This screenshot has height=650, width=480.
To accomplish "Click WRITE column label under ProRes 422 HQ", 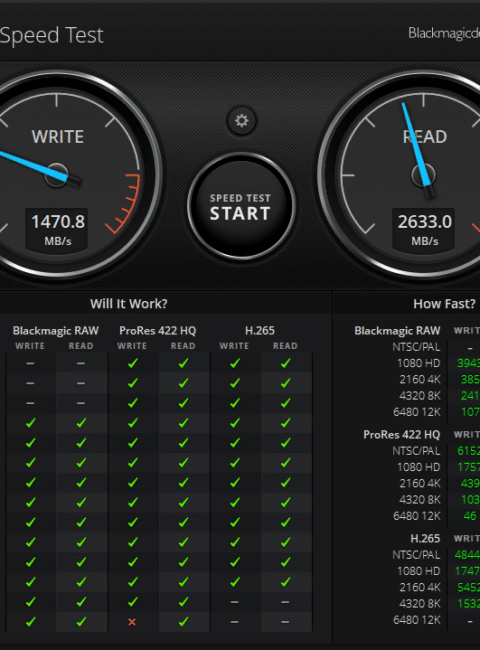I will [132, 346].
